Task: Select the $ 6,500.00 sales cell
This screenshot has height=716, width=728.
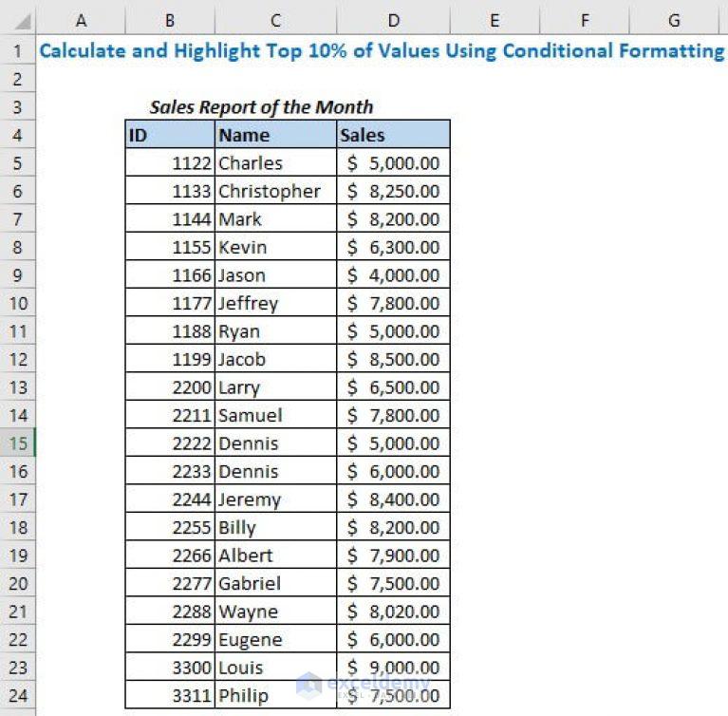Action: [393, 387]
